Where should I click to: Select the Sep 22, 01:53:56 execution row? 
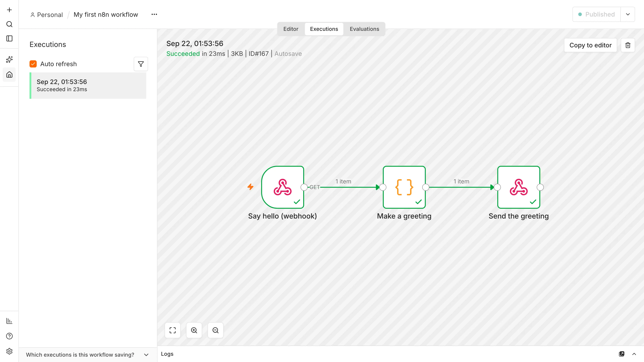click(88, 85)
